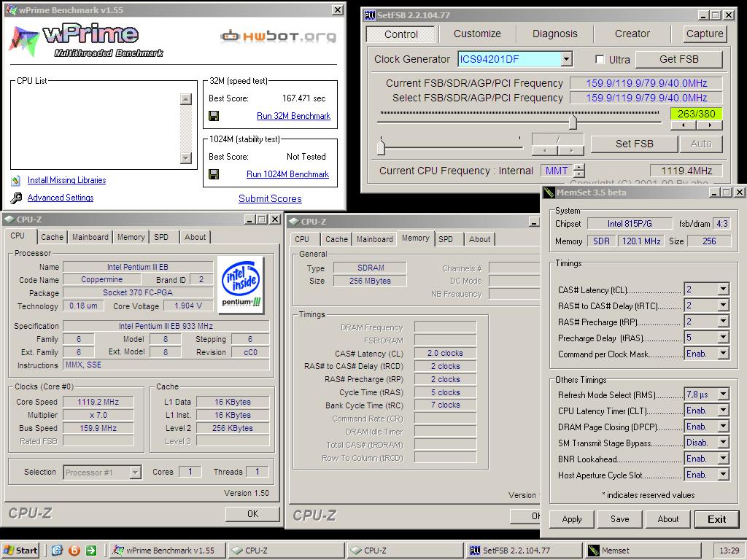Click the Install Missing Libraries icon
747x560 pixels.
[16, 181]
